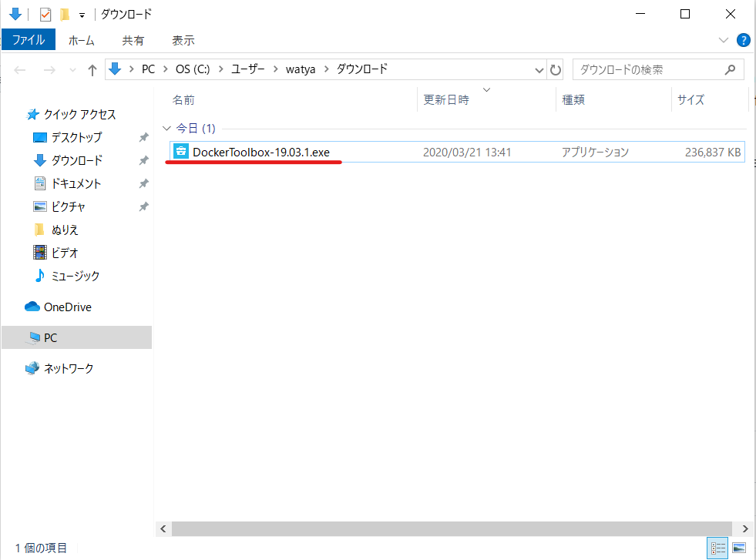756x560 pixels.
Task: Click the refresh icon in the address bar
Action: 556,69
